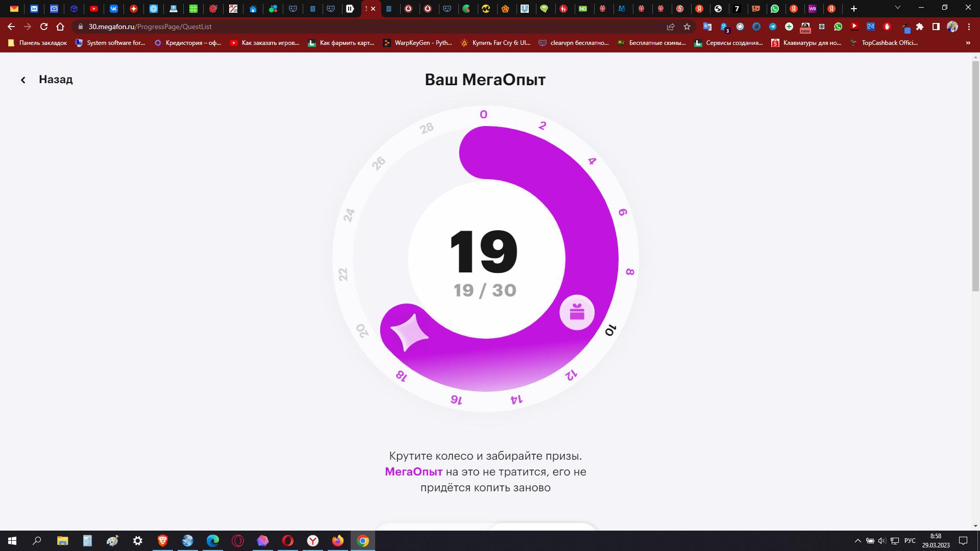
Task: Open the Windows Start menu
Action: 12,541
